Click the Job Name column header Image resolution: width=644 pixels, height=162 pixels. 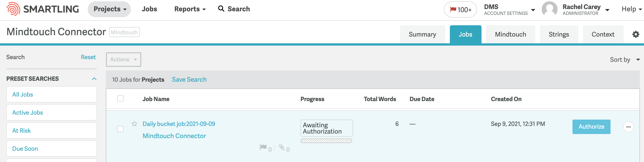pyautogui.click(x=156, y=99)
